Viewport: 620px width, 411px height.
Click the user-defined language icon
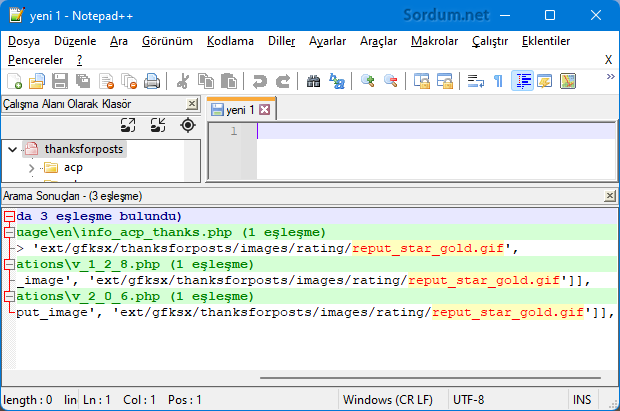pos(544,81)
